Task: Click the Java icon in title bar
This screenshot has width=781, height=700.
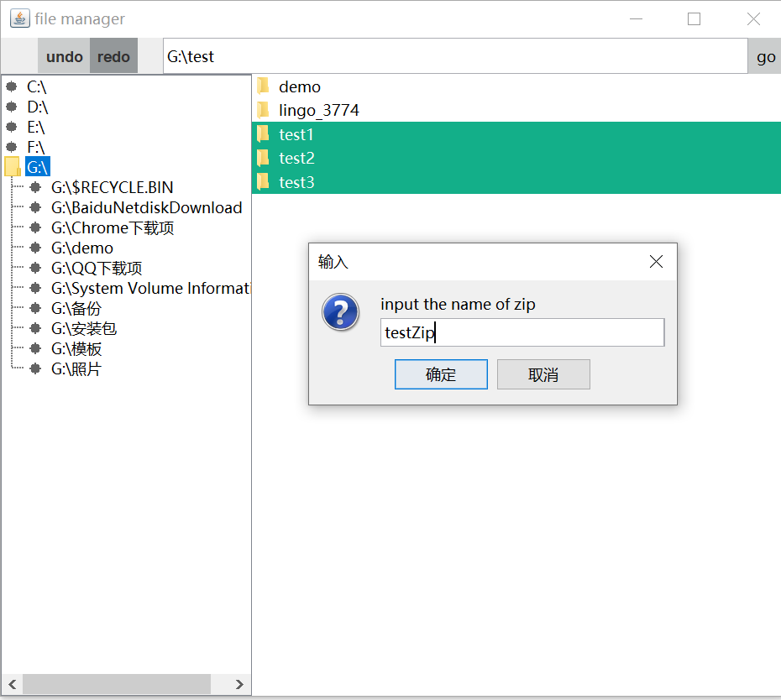Action: (20, 18)
